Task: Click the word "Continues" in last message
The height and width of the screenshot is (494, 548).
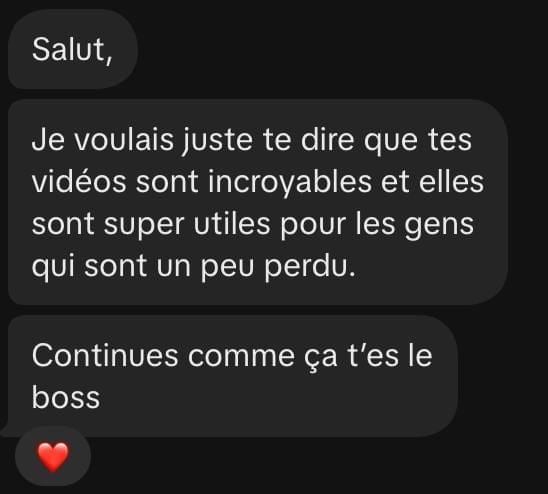Action: tap(105, 355)
